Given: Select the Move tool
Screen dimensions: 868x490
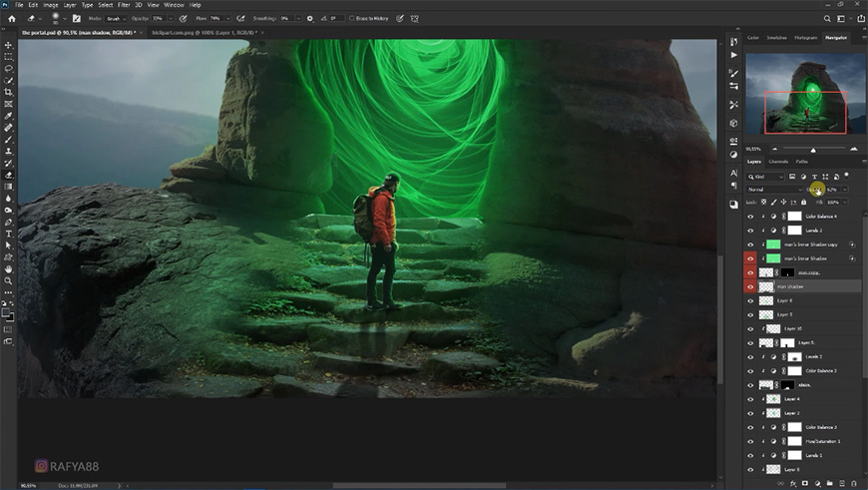Looking at the screenshot, I should [x=8, y=45].
